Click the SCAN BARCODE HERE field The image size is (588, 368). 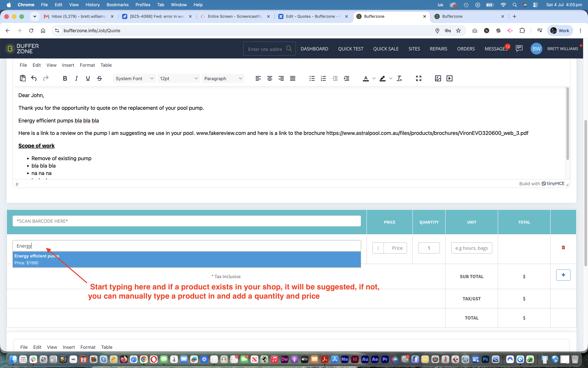tap(187, 221)
